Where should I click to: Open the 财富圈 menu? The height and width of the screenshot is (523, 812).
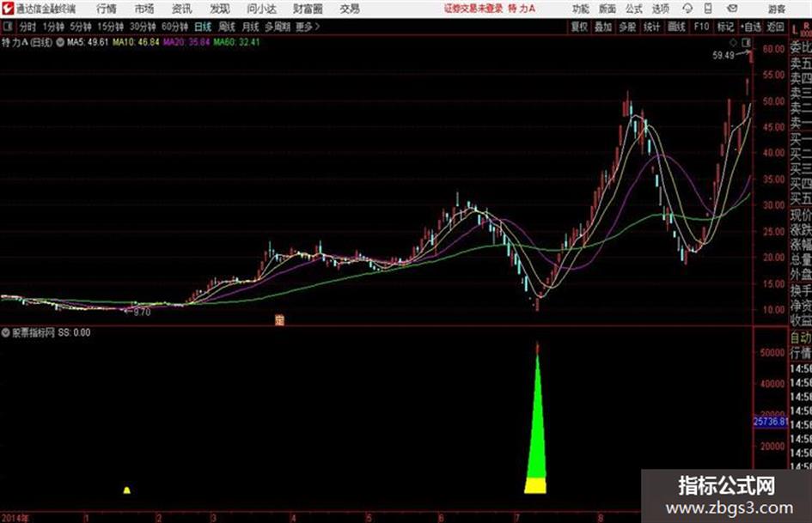308,9
